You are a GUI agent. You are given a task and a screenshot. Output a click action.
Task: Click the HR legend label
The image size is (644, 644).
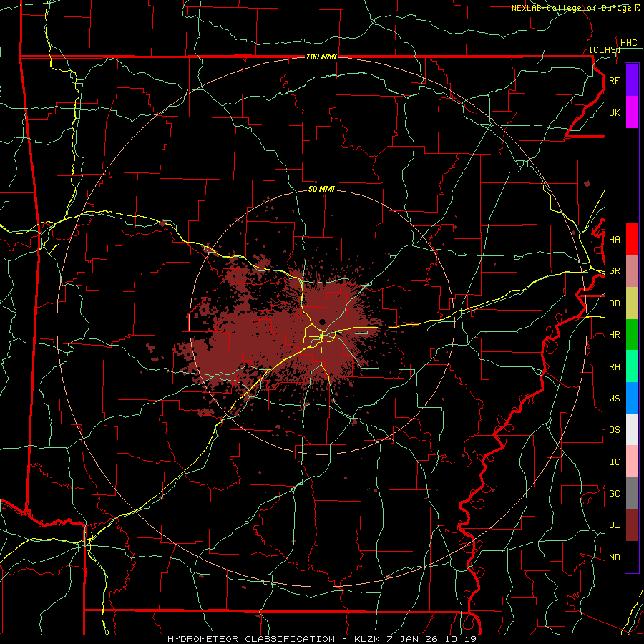pyautogui.click(x=614, y=335)
